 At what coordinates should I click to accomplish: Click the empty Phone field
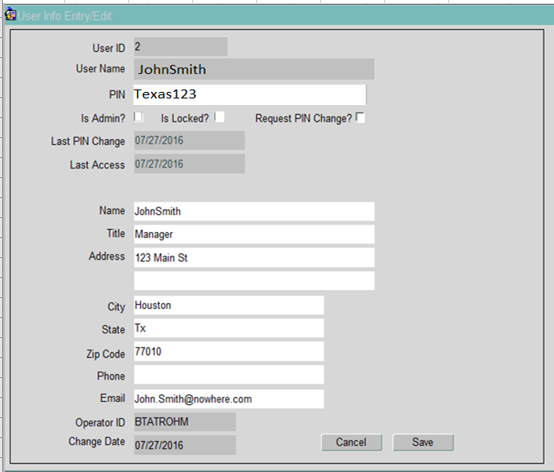point(229,374)
